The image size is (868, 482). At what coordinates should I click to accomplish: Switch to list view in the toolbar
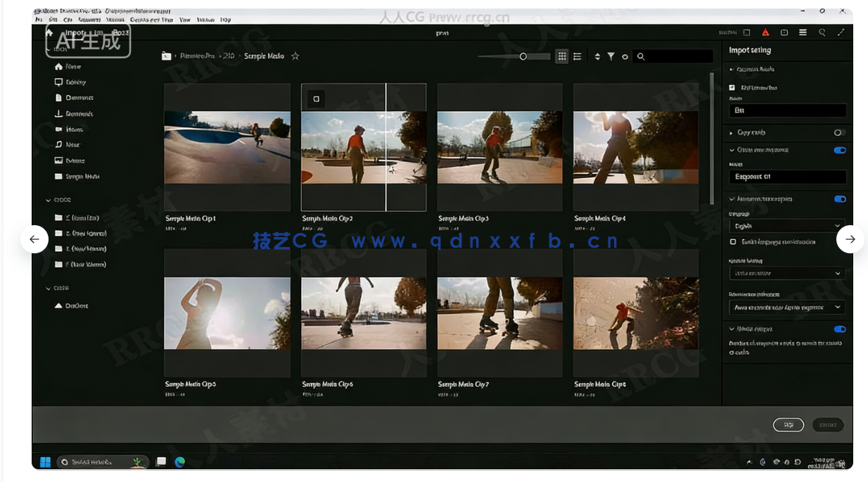coord(577,56)
